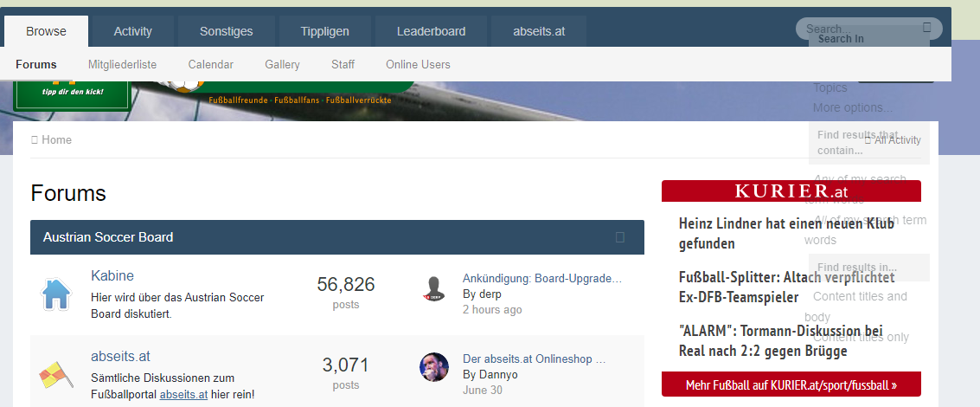Click 'Mehr Fußball auf KURIER.at/sport/fussball' button

click(791, 384)
